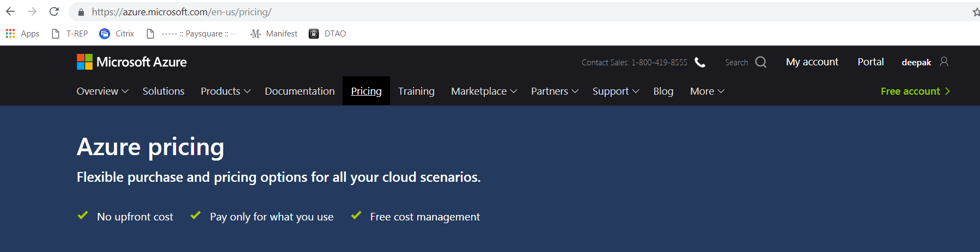This screenshot has width=980, height=252.
Task: Expand the Overview dropdown menu
Action: pyautogui.click(x=102, y=91)
